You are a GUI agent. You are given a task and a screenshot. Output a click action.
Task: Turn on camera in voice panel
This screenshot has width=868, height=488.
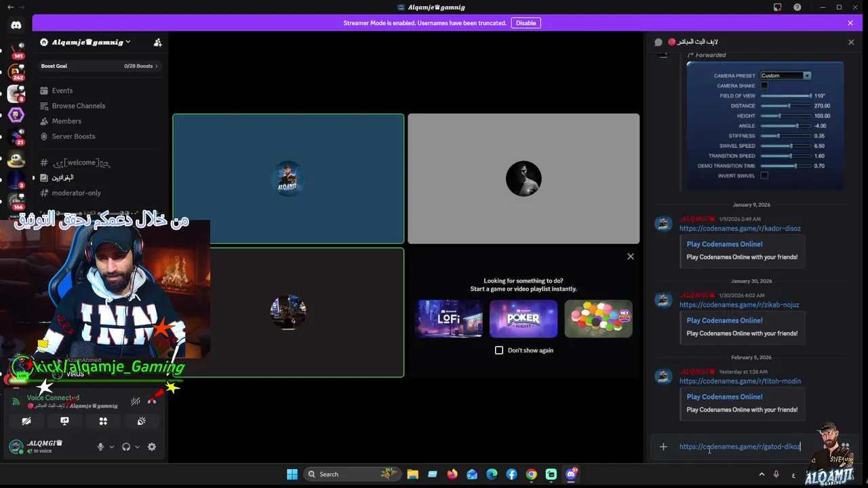coord(26,421)
